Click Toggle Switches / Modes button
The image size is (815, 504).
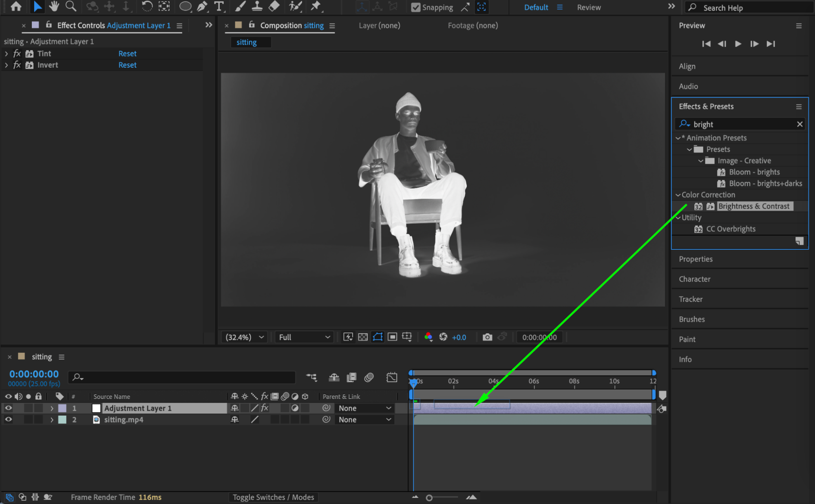(273, 497)
